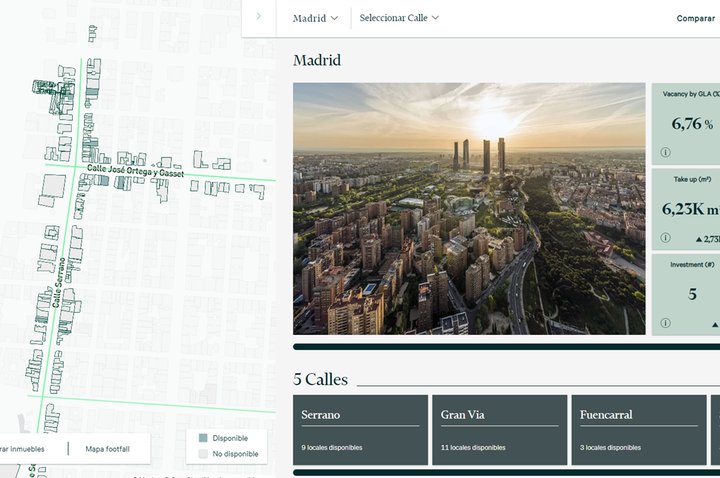Collapse the panel with the chevron arrow
Image resolution: width=720 pixels, height=478 pixels.
[259, 17]
